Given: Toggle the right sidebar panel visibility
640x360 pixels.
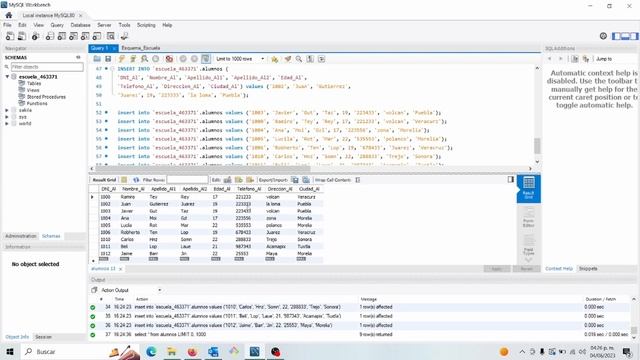Looking at the screenshot, I should 634,36.
